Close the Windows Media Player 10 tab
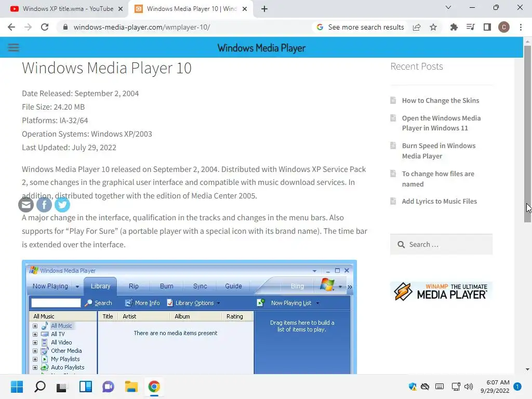This screenshot has width=532, height=399. click(x=245, y=9)
